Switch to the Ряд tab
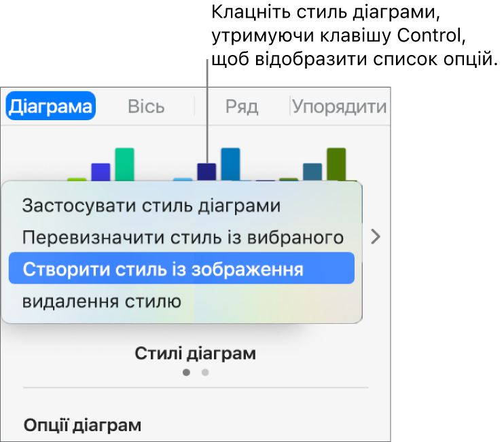Screen dimensions: 504x442 242,107
